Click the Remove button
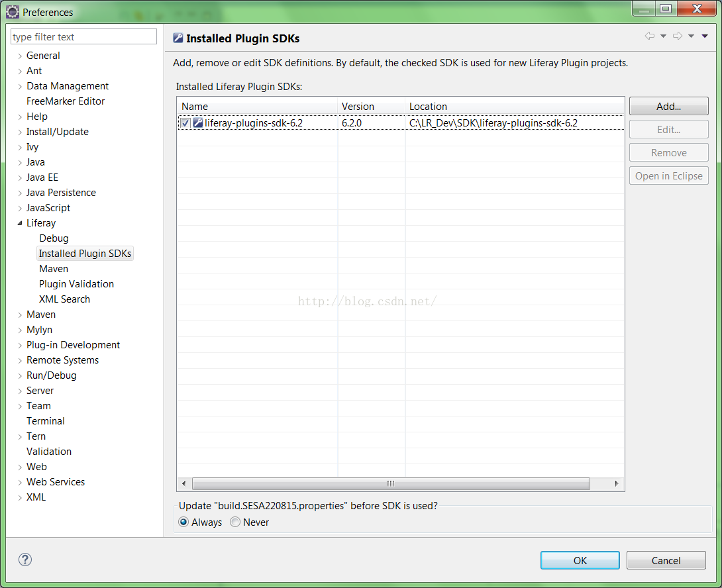 pos(668,152)
